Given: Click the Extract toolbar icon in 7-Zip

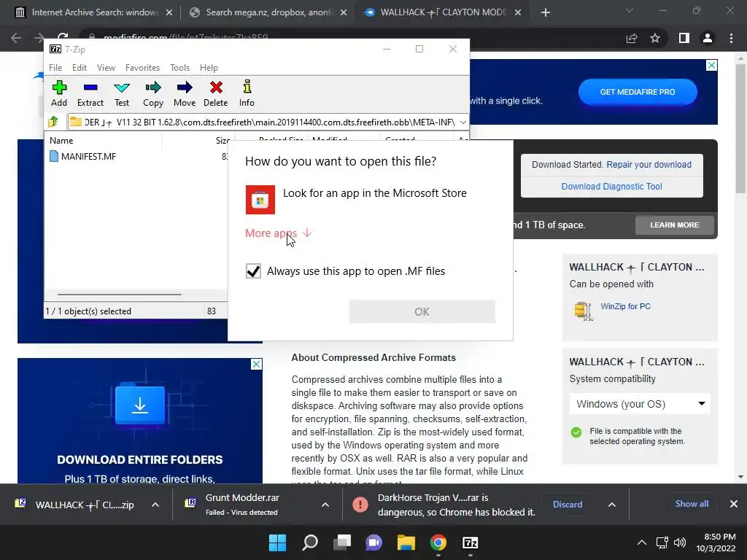Looking at the screenshot, I should (90, 94).
